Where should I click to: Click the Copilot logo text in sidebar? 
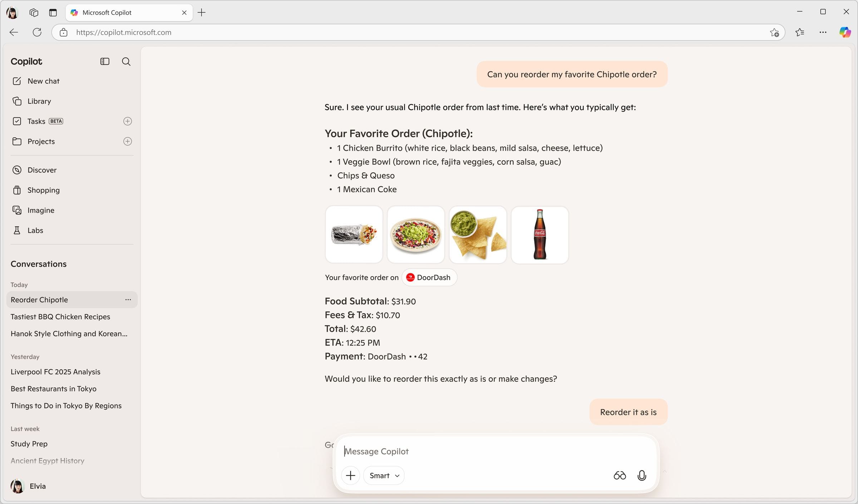pyautogui.click(x=26, y=61)
